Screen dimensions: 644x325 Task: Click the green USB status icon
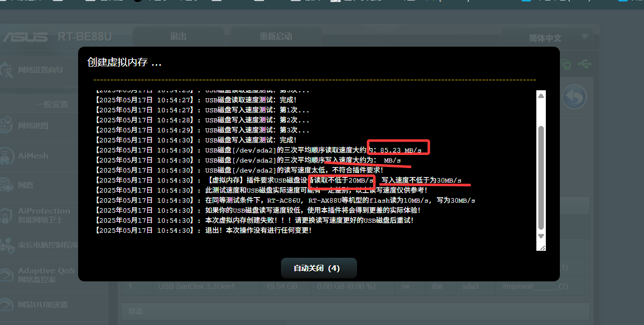tap(584, 64)
